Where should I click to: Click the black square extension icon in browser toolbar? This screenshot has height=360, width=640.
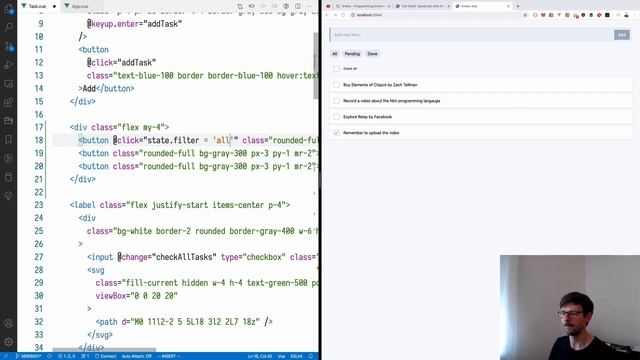tap(607, 15)
